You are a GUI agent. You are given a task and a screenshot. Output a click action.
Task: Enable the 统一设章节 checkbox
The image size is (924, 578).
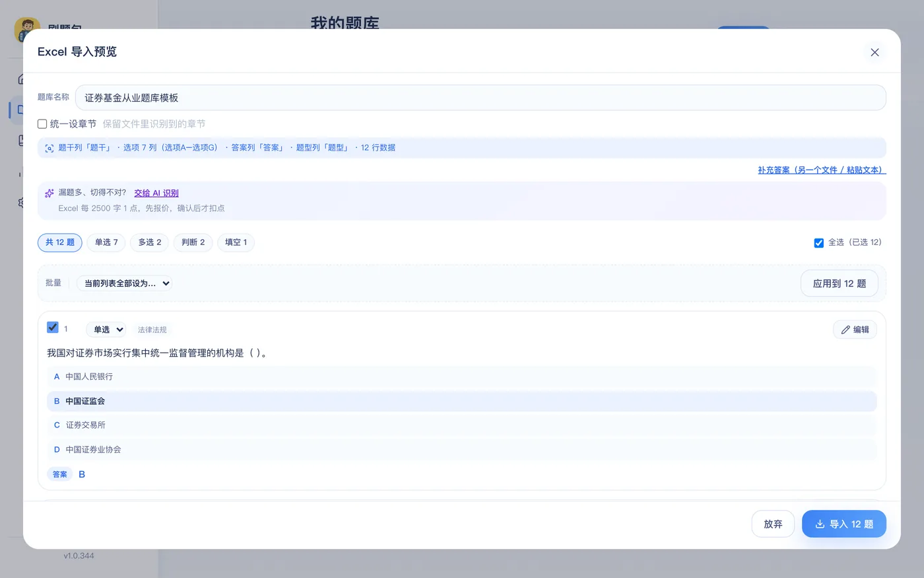coord(42,124)
